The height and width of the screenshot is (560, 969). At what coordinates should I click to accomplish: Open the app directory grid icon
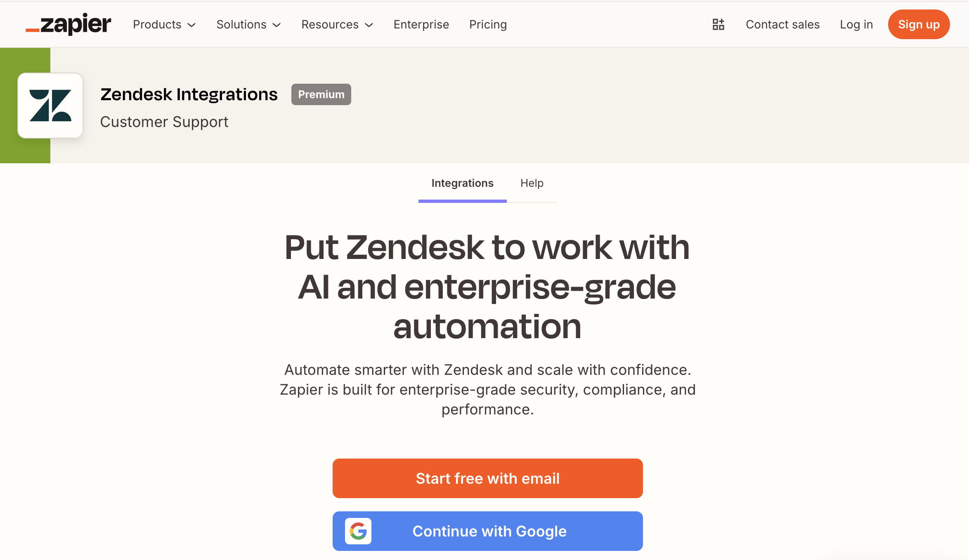click(x=718, y=24)
